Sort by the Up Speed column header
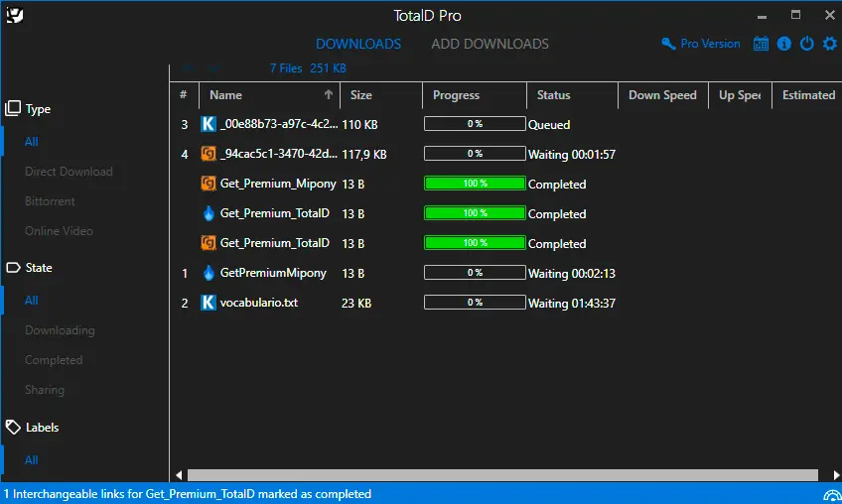The image size is (842, 504). [740, 95]
